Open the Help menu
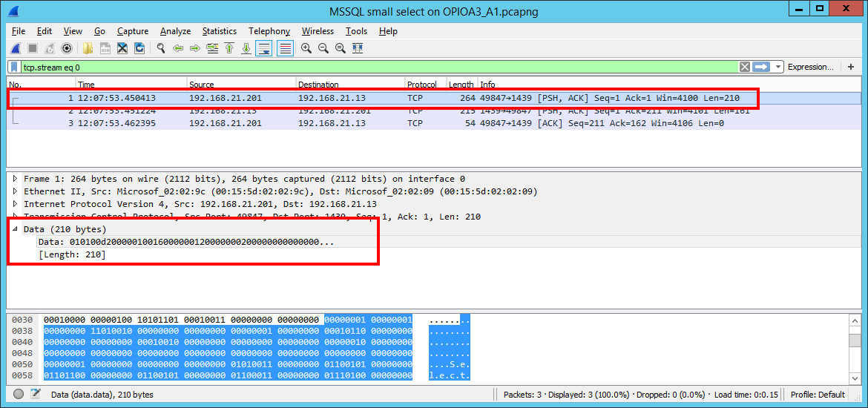868x408 pixels. [x=388, y=31]
